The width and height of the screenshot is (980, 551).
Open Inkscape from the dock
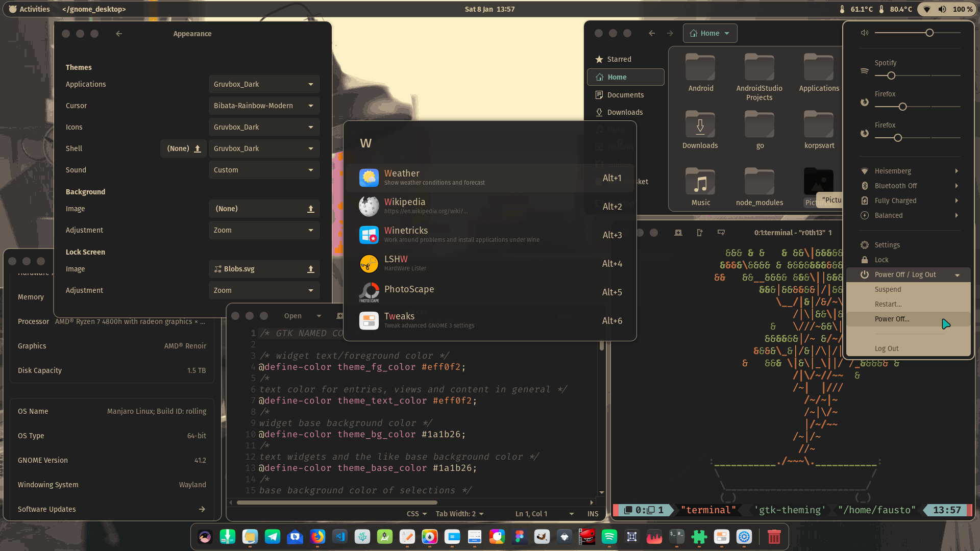pyautogui.click(x=565, y=537)
